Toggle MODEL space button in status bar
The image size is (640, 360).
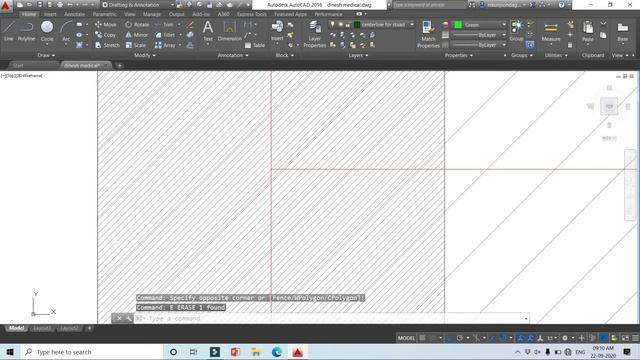coord(406,338)
